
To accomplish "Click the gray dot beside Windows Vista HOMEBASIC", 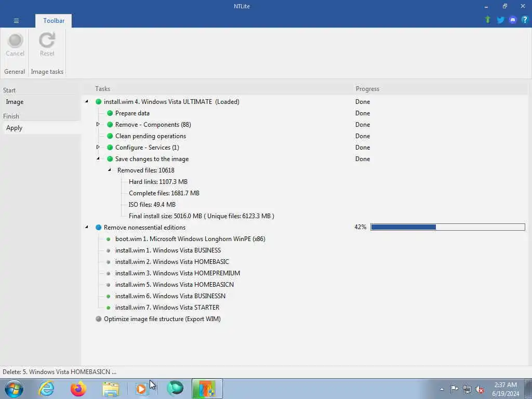I will (108, 262).
